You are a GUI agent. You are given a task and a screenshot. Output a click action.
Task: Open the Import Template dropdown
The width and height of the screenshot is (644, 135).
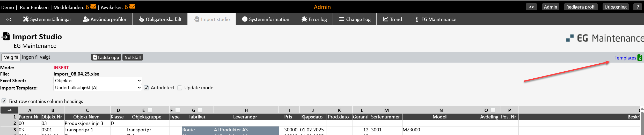pyautogui.click(x=98, y=88)
